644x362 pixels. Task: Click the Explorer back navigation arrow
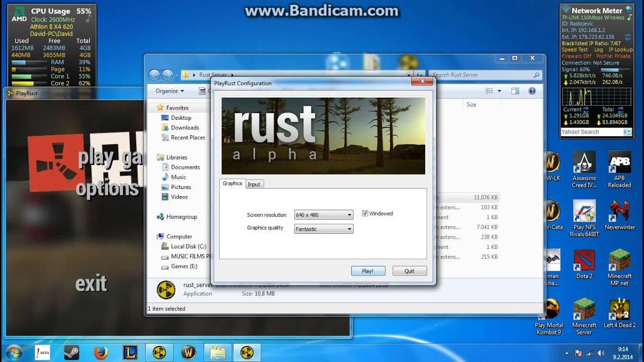point(154,75)
